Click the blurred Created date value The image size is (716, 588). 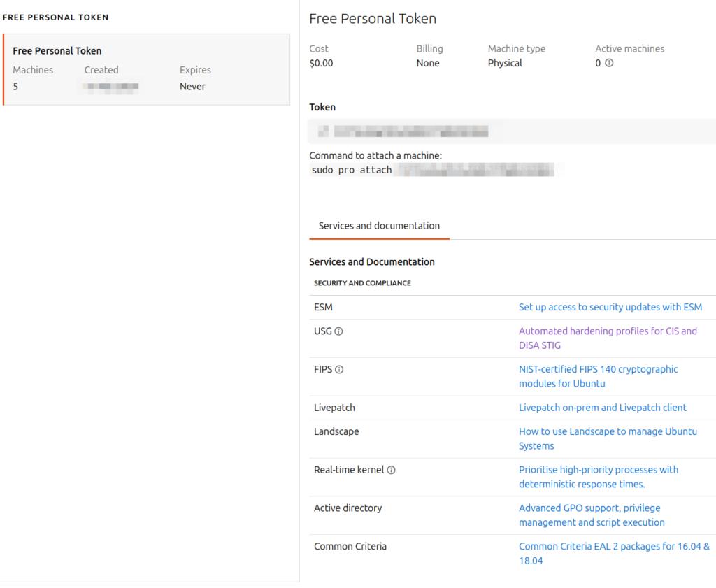coord(111,87)
